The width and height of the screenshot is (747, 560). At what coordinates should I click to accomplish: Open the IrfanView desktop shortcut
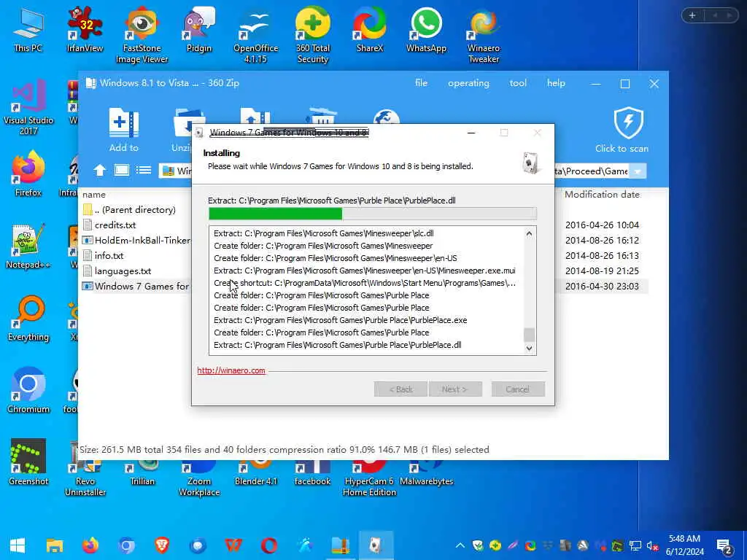coord(85,29)
